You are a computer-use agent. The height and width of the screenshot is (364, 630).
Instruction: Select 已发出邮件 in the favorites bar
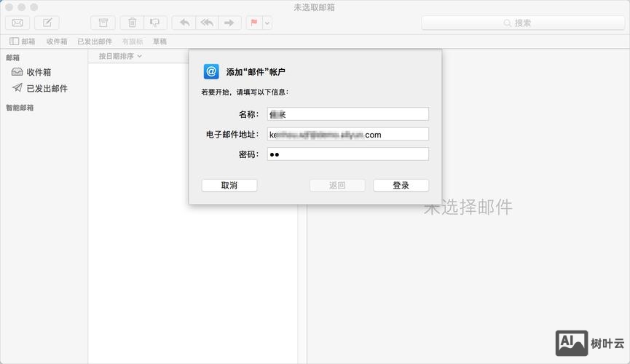[95, 41]
